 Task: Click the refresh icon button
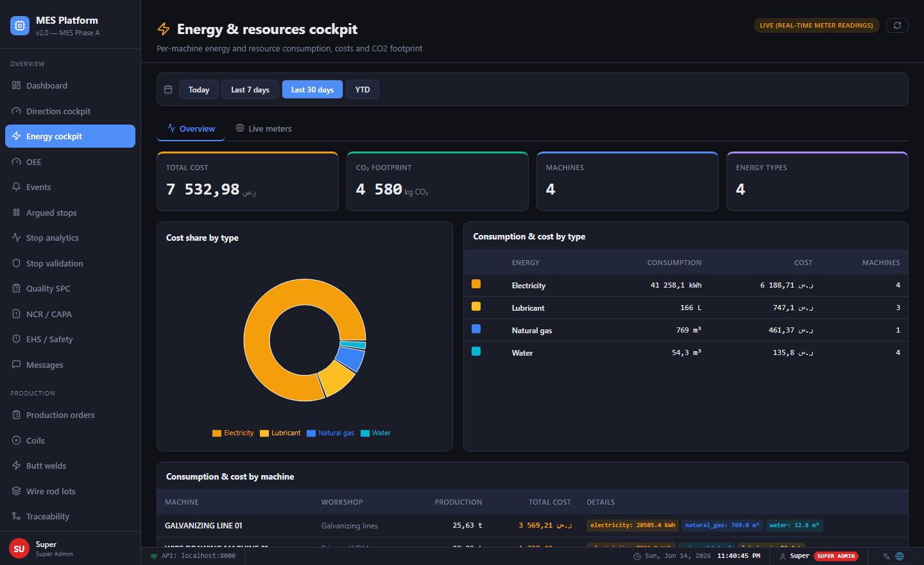897,25
